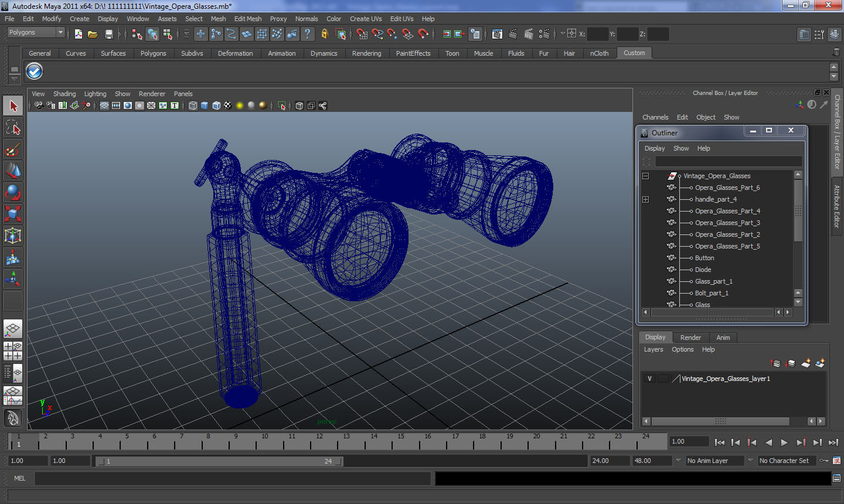Switch to the Rendering shelf tab
This screenshot has width=844, height=504.
(x=366, y=53)
